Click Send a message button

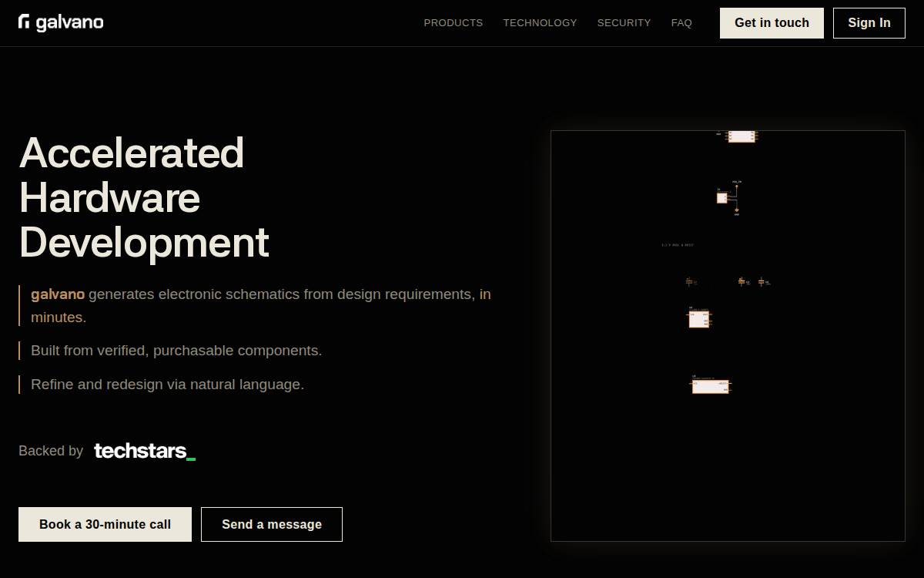pyautogui.click(x=272, y=524)
